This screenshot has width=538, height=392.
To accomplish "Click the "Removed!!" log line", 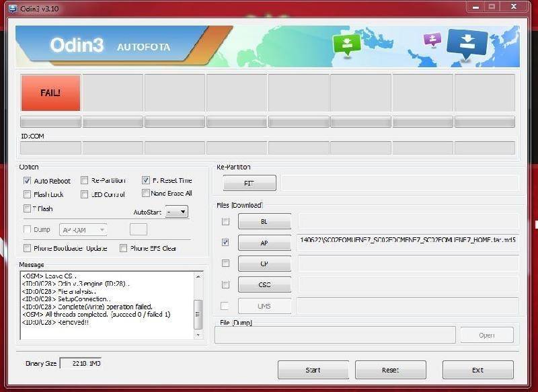I will 55,322.
